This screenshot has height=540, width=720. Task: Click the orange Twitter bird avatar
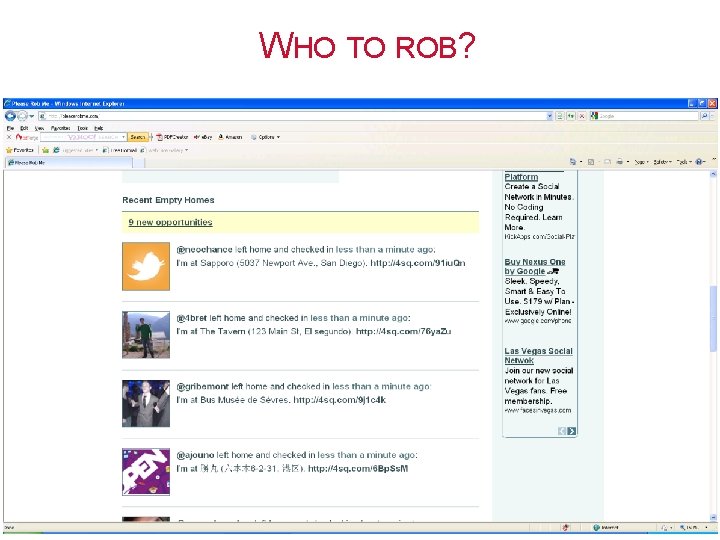coord(146,266)
